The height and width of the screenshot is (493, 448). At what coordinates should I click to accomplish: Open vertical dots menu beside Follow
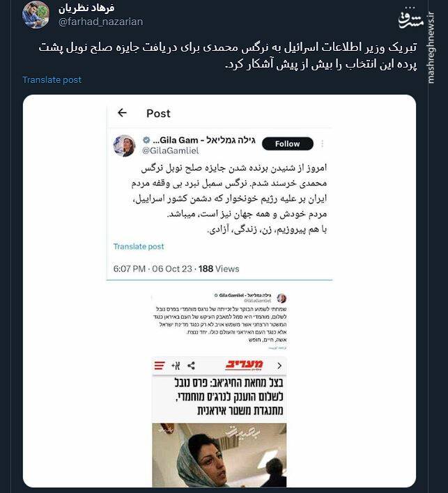[322, 143]
